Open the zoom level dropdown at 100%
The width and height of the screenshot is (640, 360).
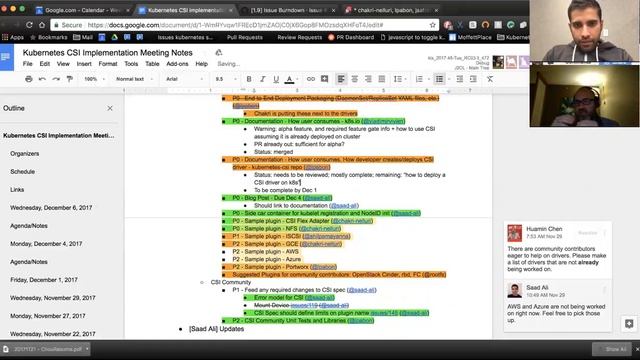[x=94, y=79]
